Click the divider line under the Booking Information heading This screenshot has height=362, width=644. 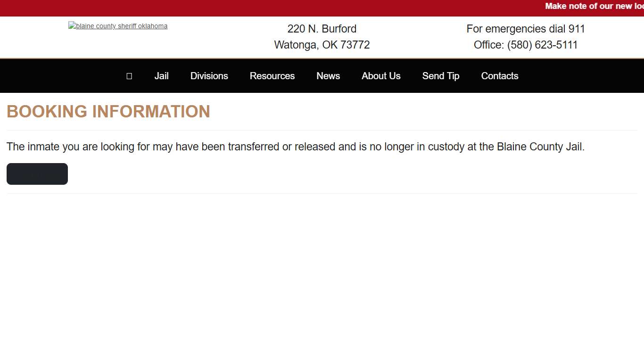coord(322,130)
